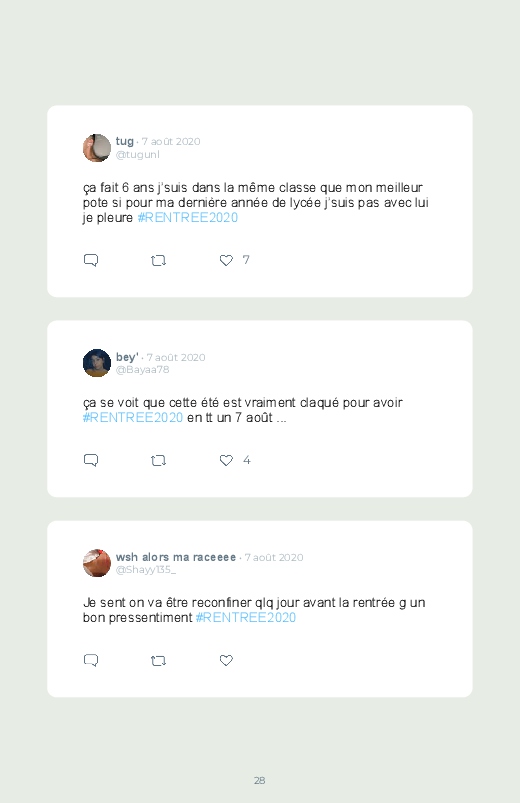
Task: Retweet the @Shayy135_ reconfinement tweet
Action: [x=158, y=661]
